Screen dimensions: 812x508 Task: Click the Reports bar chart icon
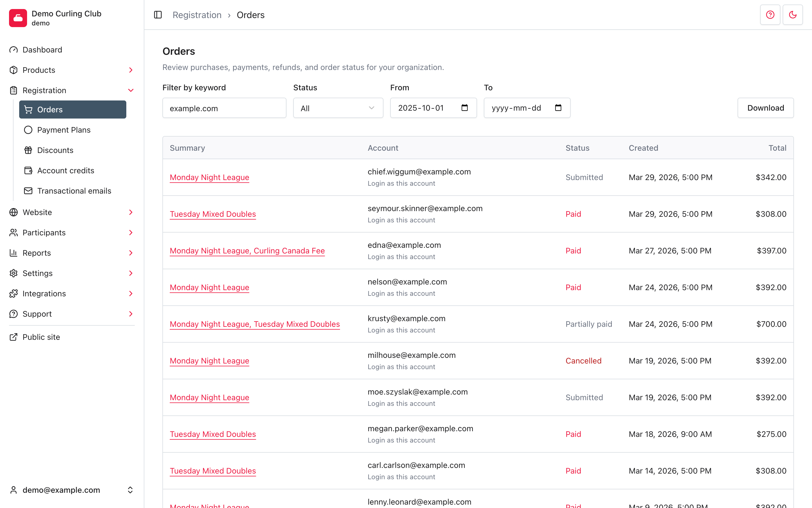(14, 253)
